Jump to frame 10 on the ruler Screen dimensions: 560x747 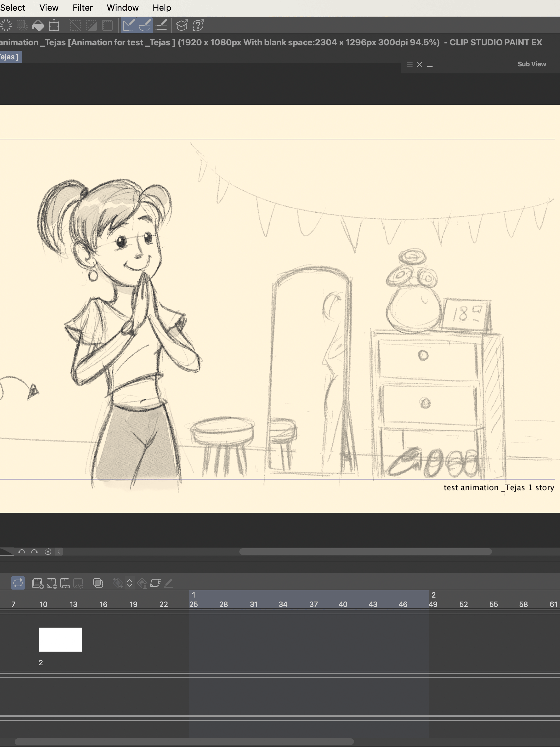pyautogui.click(x=44, y=604)
